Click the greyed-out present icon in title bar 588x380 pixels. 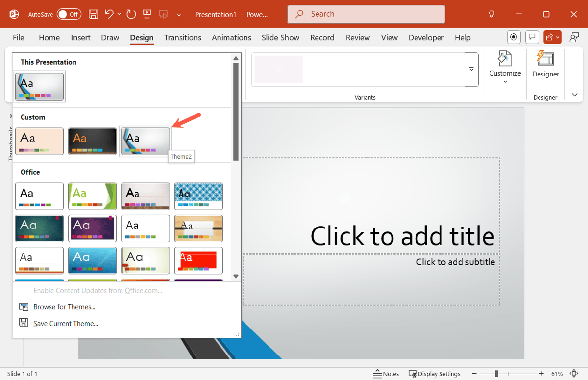point(163,14)
